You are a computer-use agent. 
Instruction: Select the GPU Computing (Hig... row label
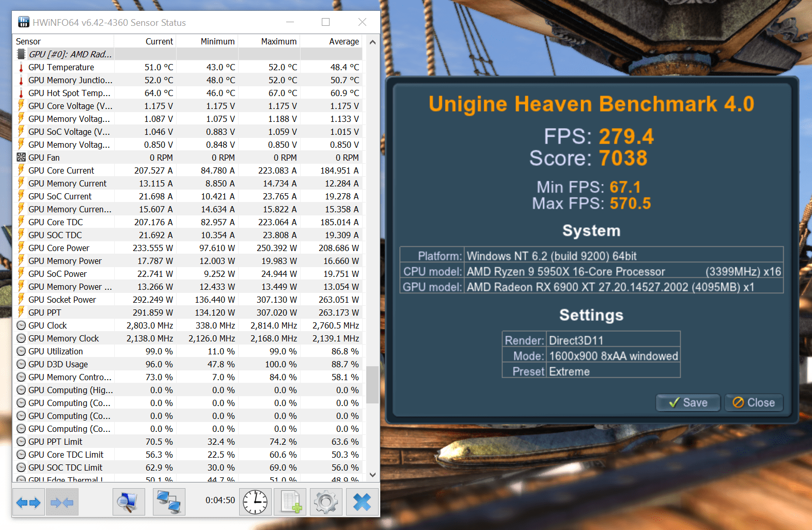pos(71,390)
